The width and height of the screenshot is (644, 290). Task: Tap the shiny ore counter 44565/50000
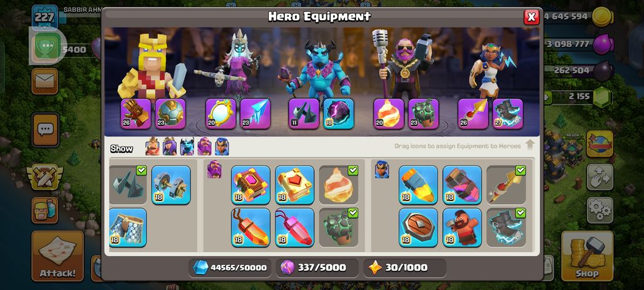click(x=230, y=268)
